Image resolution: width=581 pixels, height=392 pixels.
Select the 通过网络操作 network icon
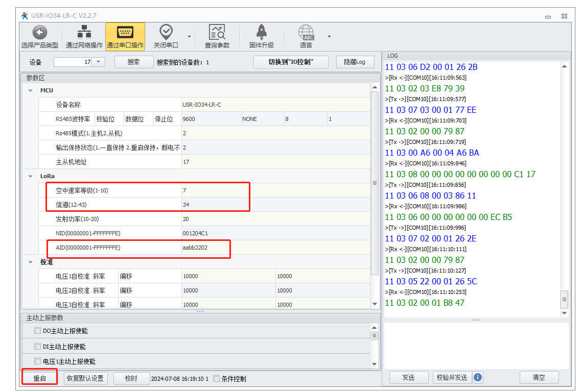[x=84, y=33]
